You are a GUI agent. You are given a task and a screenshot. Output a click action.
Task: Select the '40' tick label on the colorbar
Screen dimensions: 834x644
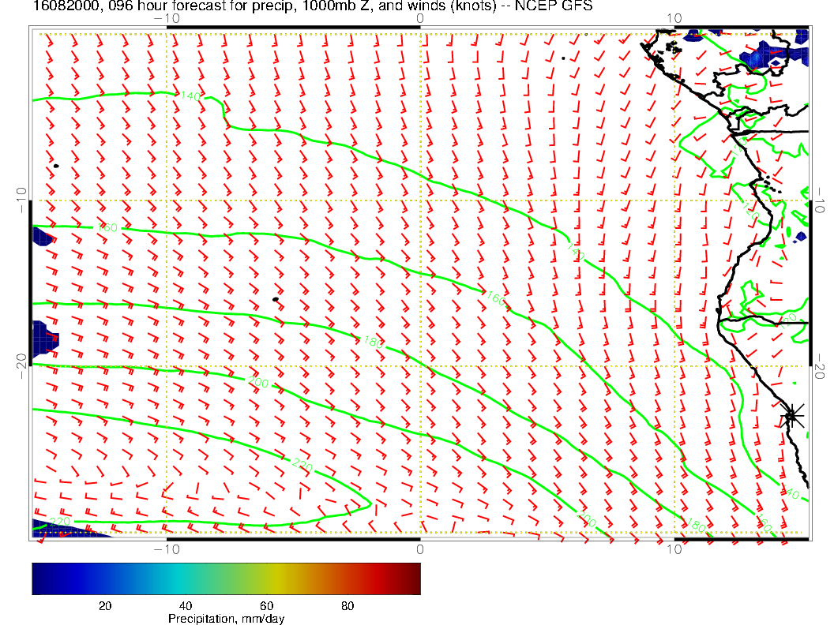pyautogui.click(x=186, y=606)
